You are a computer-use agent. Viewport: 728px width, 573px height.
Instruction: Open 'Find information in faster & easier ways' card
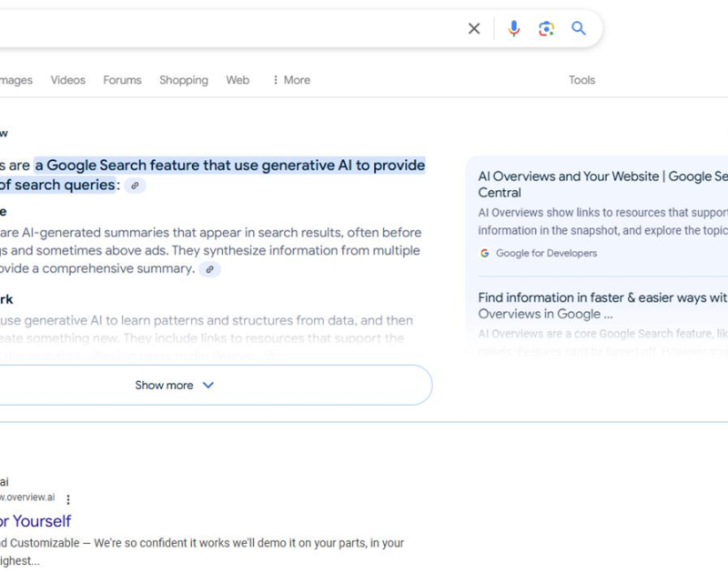[603, 306]
